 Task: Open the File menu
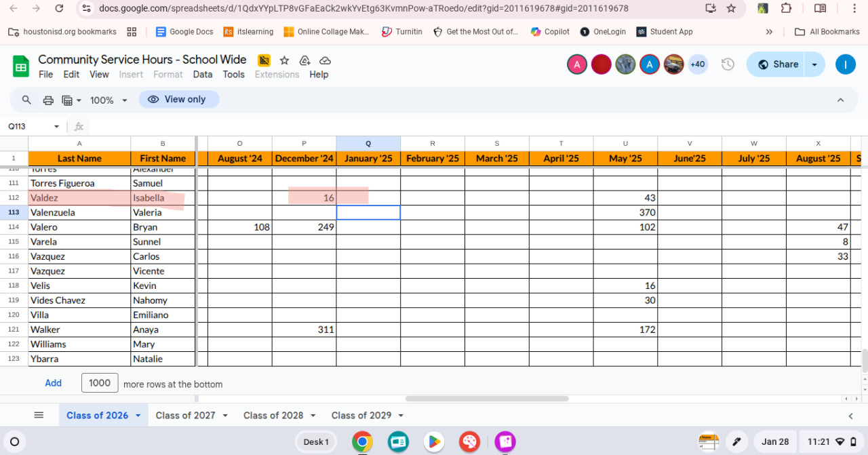pos(45,75)
